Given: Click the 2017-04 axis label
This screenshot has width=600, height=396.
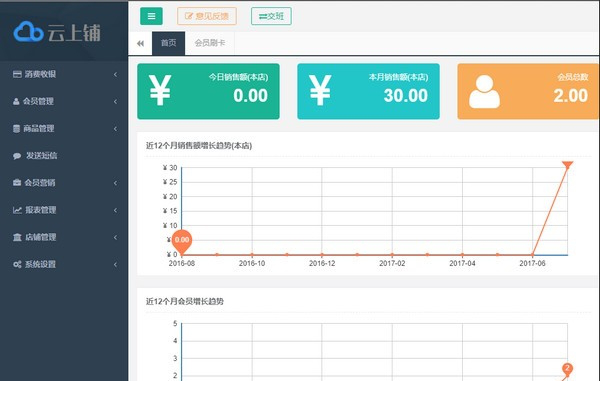Looking at the screenshot, I should [462, 263].
